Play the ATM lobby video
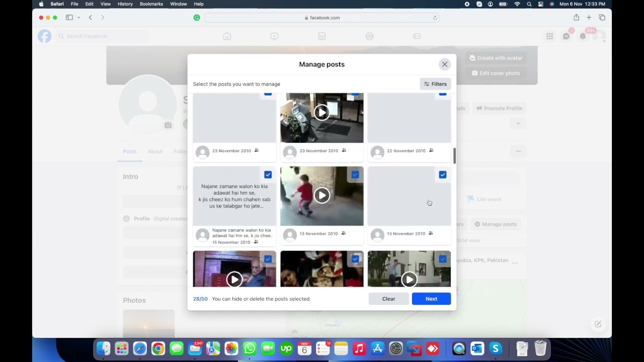The width and height of the screenshot is (644, 362). tap(322, 112)
